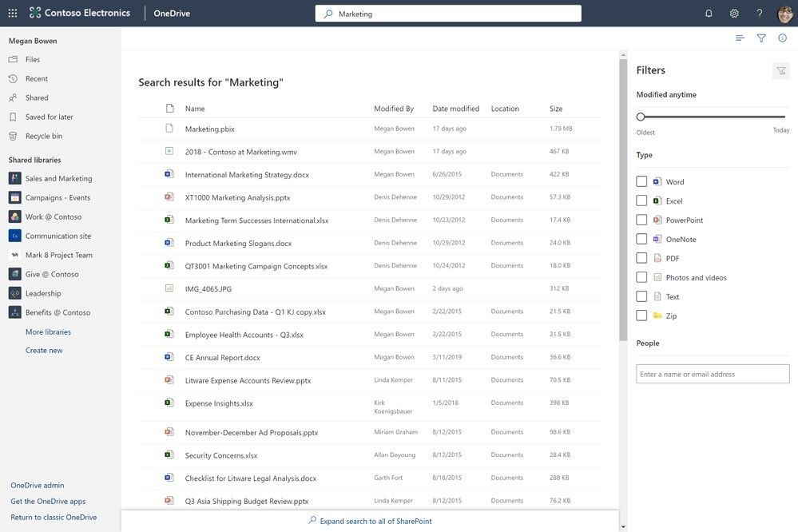Sort by Location column header
The width and height of the screenshot is (798, 532).
click(505, 109)
